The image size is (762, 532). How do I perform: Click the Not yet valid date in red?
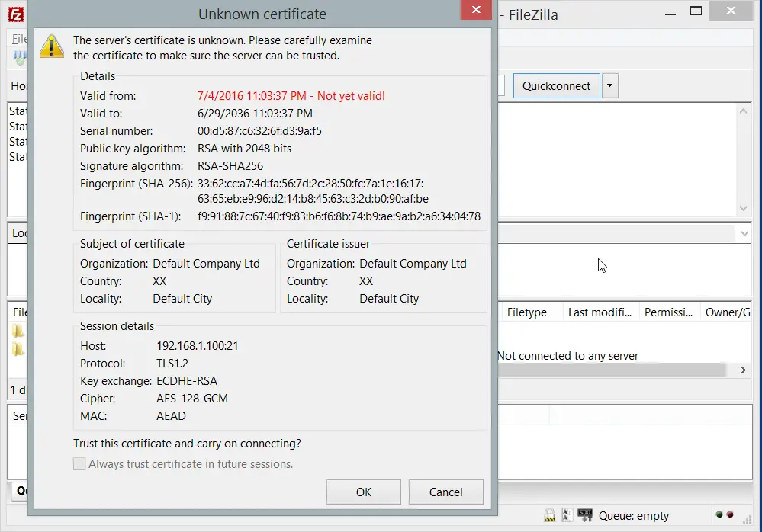[291, 95]
